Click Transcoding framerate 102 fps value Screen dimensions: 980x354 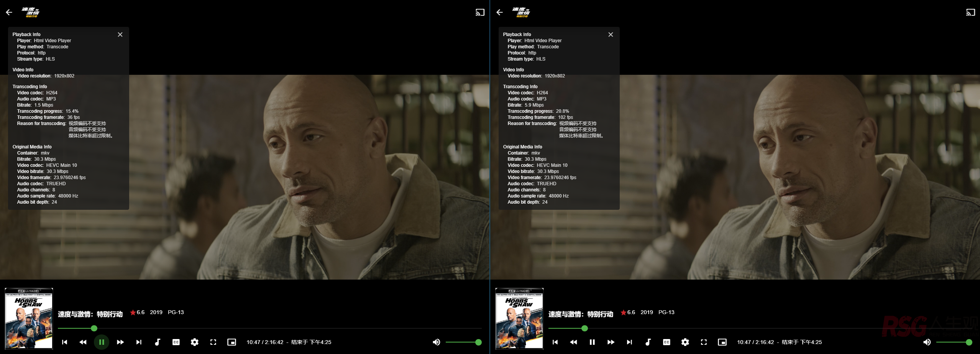(x=565, y=117)
